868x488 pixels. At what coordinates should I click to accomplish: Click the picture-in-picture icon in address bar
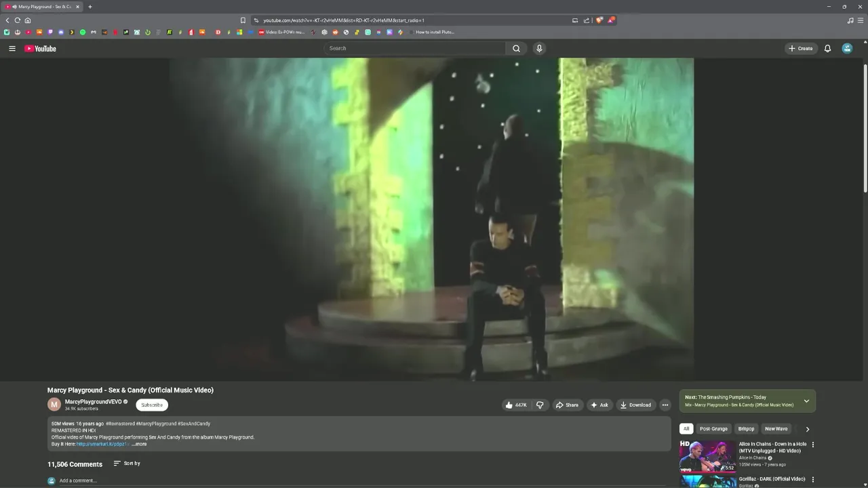pos(575,20)
